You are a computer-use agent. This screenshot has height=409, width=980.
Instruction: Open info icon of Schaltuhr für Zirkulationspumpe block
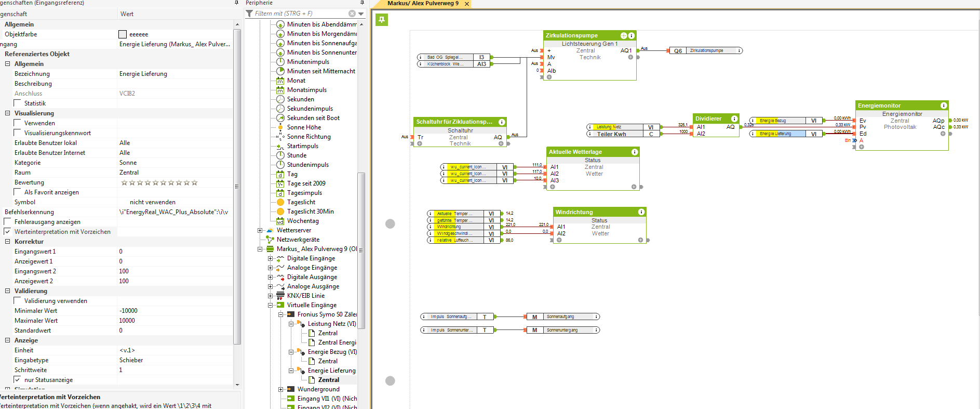pos(502,122)
